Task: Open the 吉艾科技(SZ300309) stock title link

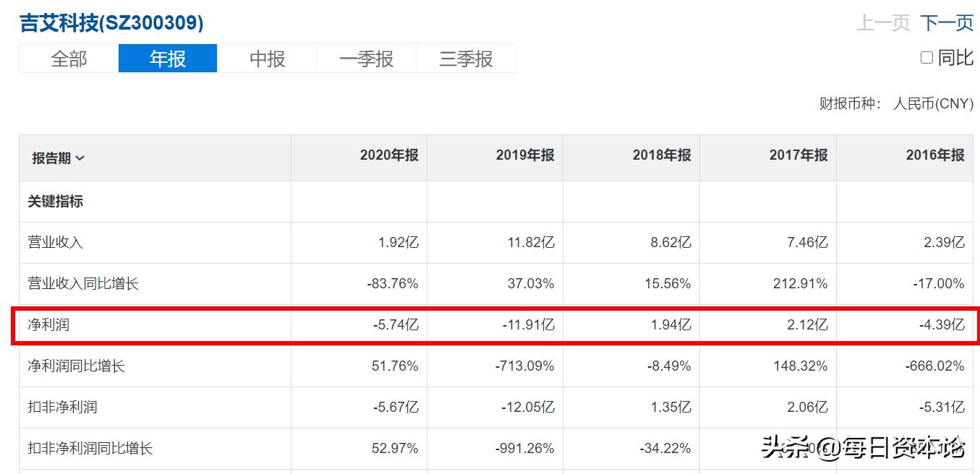Action: click(112, 22)
